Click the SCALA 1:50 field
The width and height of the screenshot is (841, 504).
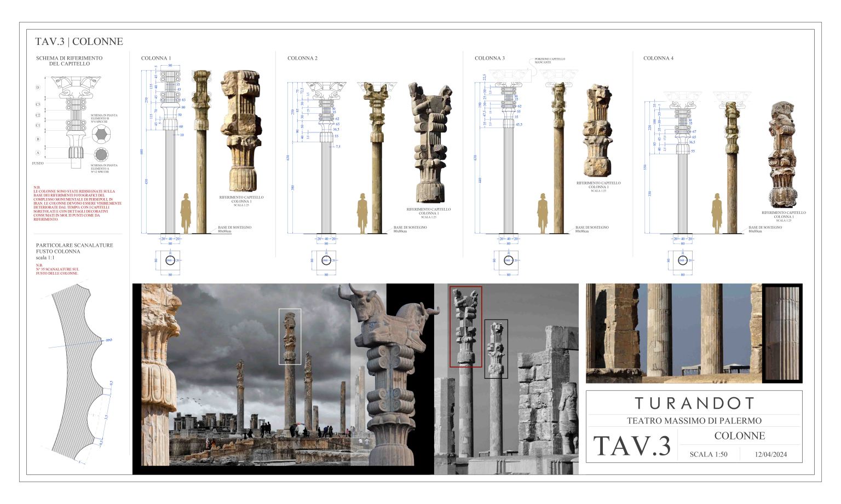pos(708,454)
